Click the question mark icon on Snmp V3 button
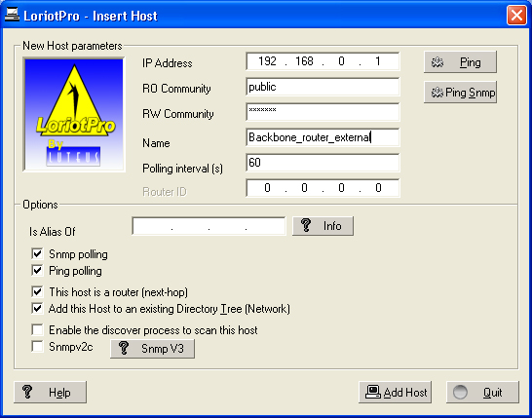532x418 pixels. coord(124,348)
